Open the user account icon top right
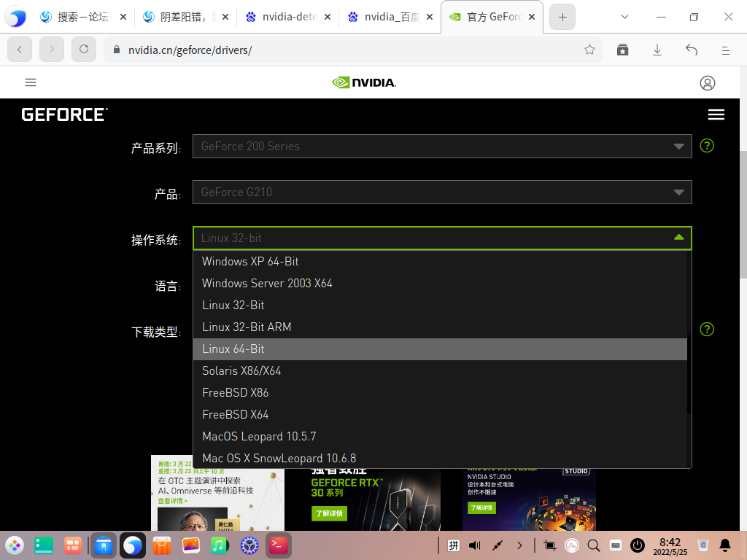Screen dimensions: 747x560 click(708, 82)
